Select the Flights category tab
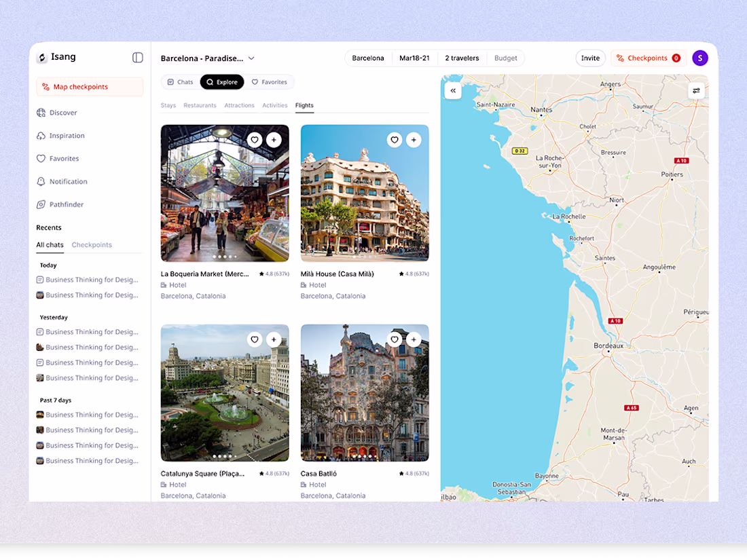This screenshot has width=747, height=560. [x=304, y=105]
